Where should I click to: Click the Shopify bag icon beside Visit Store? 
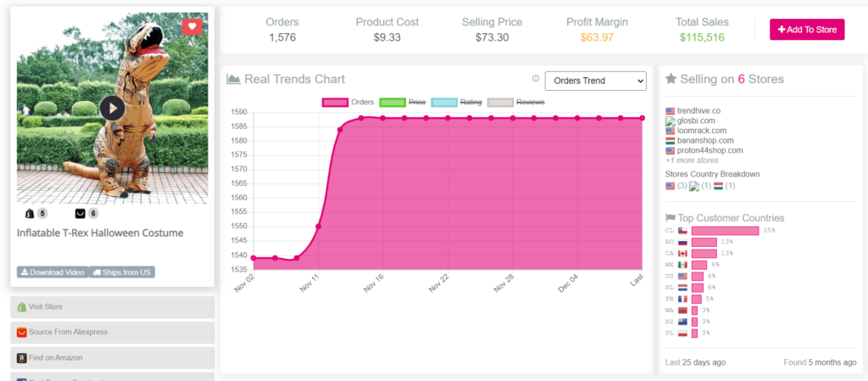21,307
